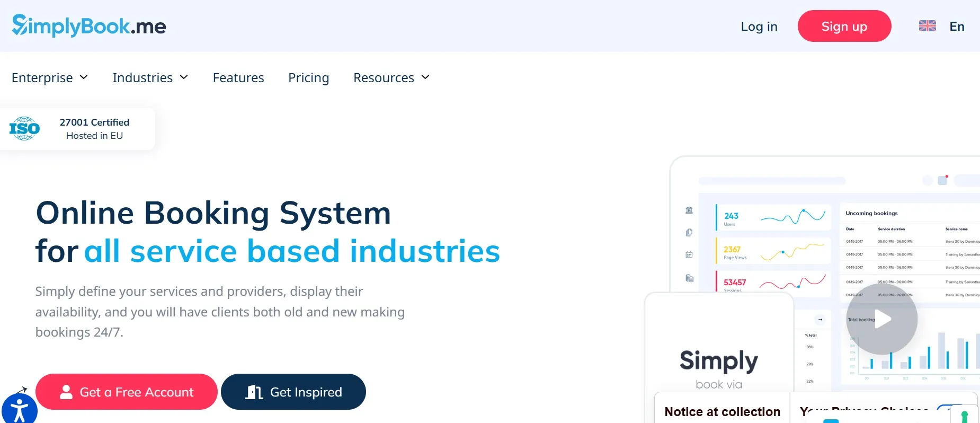
Task: Open the Features page
Action: tap(238, 78)
